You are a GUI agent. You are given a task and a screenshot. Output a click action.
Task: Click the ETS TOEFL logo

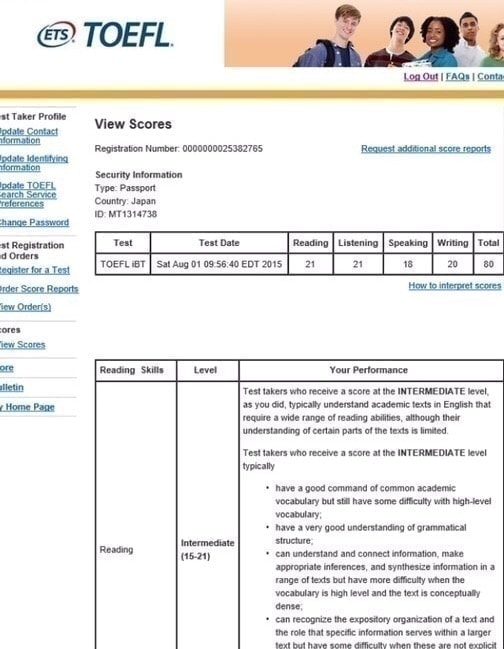(105, 35)
